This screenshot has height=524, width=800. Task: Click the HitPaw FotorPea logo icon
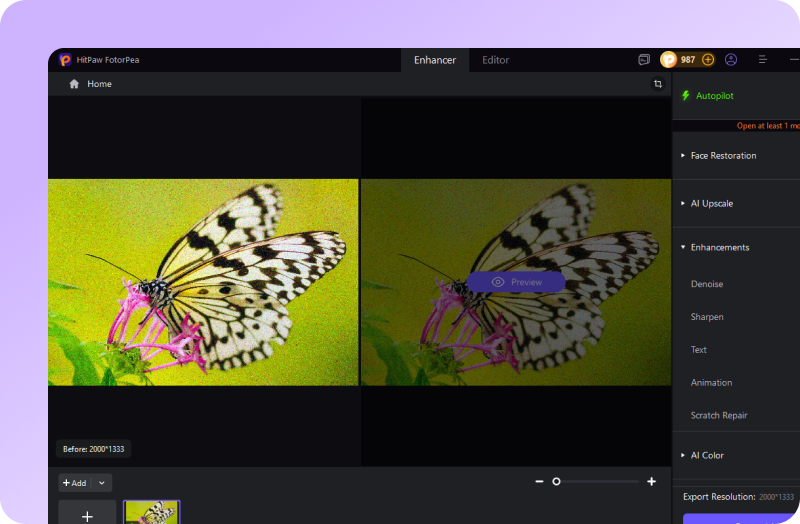click(x=65, y=60)
